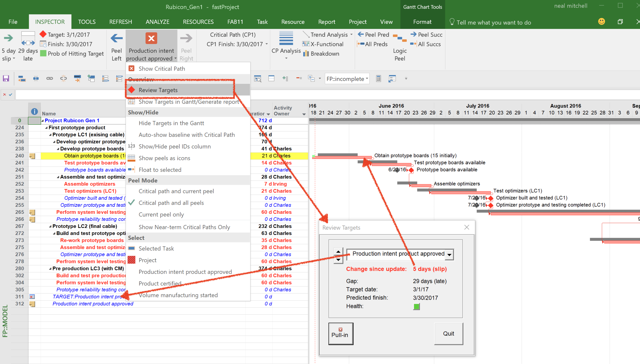
Task: Click the insert row plus icon
Action: click(x=285, y=78)
